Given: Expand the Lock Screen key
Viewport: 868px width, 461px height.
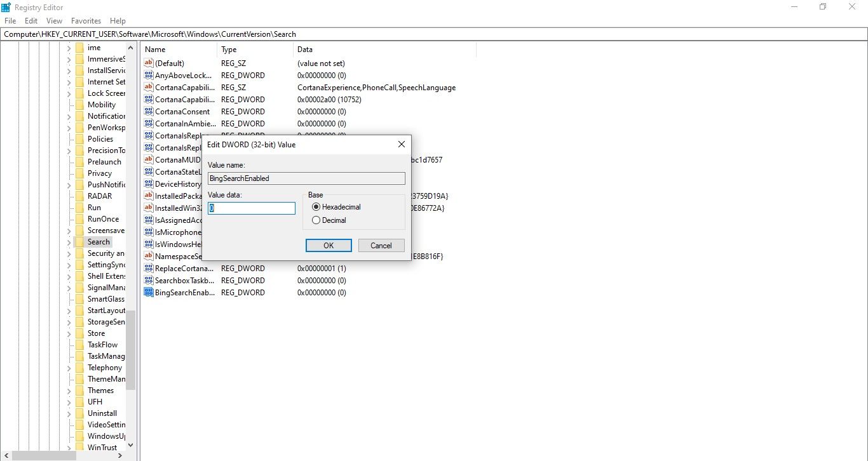Looking at the screenshot, I should (x=69, y=93).
